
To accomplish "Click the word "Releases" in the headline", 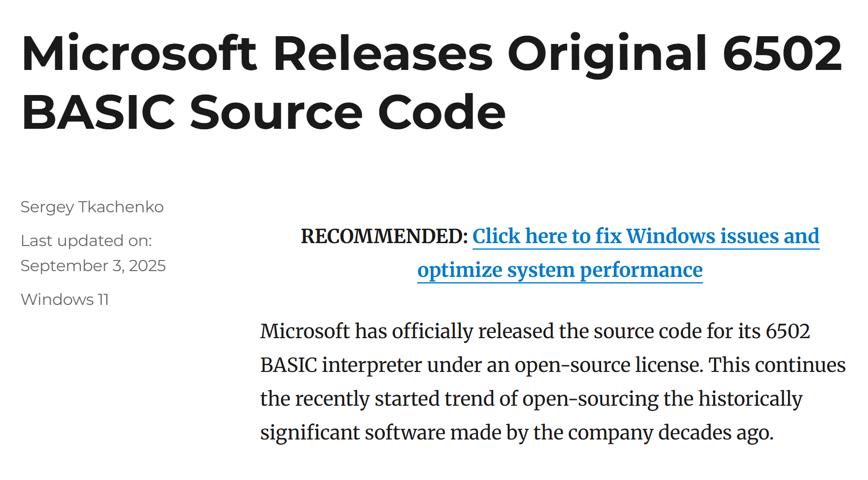I will [383, 54].
